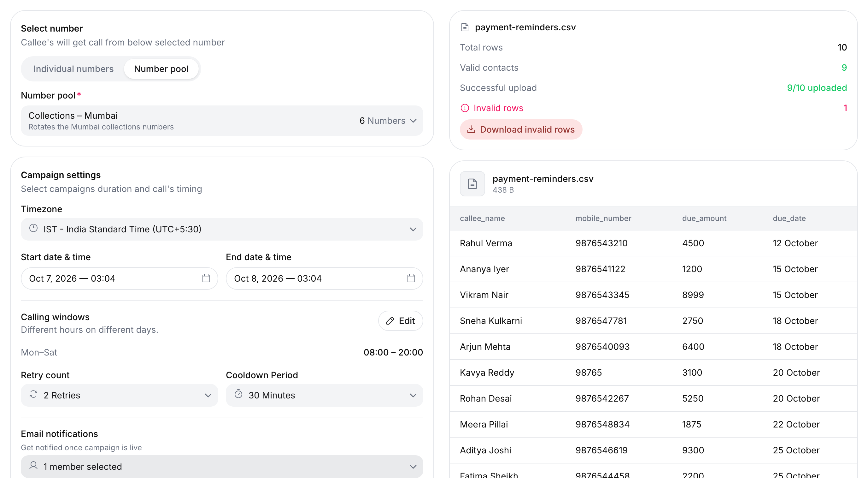This screenshot has width=868, height=478.
Task: Click due amount 8999
Action: tap(693, 295)
